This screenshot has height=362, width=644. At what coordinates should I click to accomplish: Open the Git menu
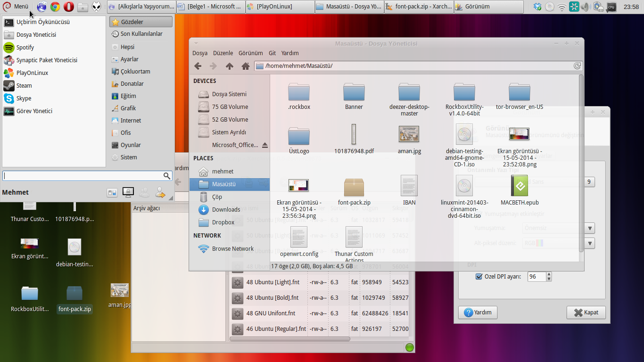[x=272, y=53]
